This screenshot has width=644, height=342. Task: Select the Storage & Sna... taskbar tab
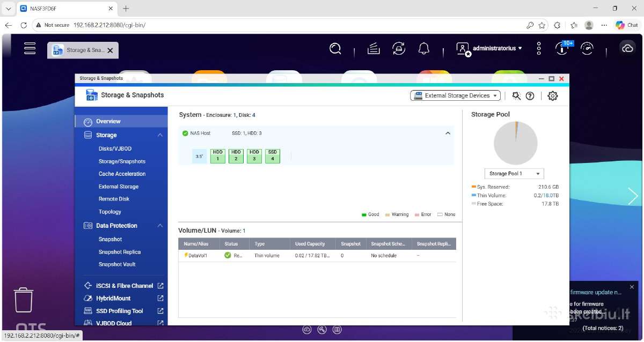pyautogui.click(x=83, y=50)
